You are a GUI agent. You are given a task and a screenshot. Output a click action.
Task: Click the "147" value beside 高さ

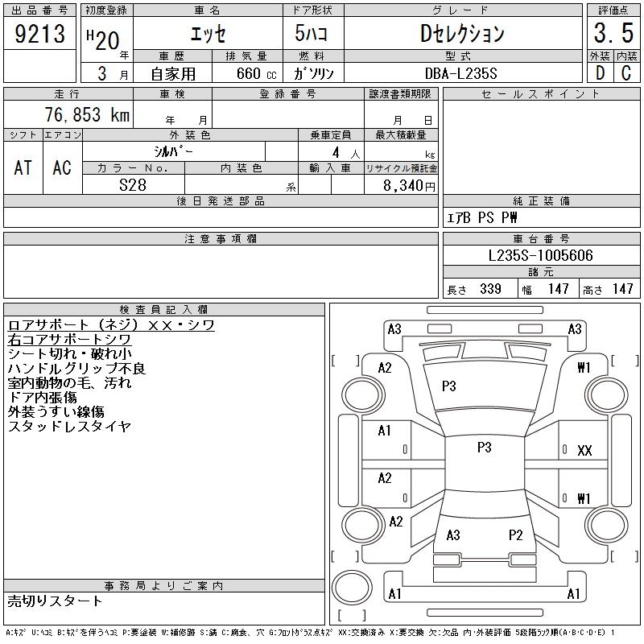pyautogui.click(x=622, y=289)
